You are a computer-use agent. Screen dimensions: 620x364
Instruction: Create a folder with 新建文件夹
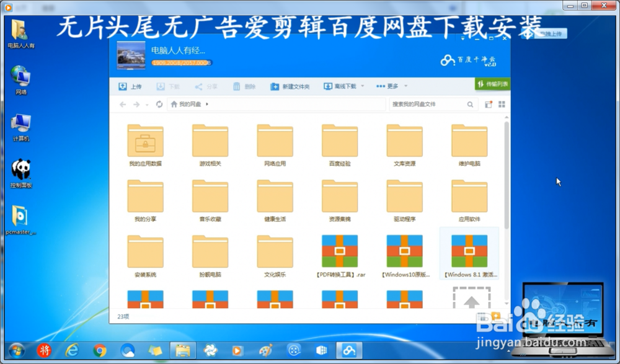pyautogui.click(x=290, y=86)
